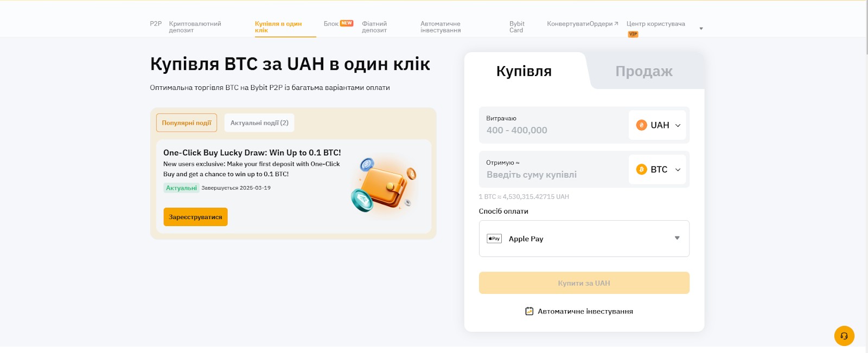Open the Блок menu item
This screenshot has height=353, width=868.
331,24
